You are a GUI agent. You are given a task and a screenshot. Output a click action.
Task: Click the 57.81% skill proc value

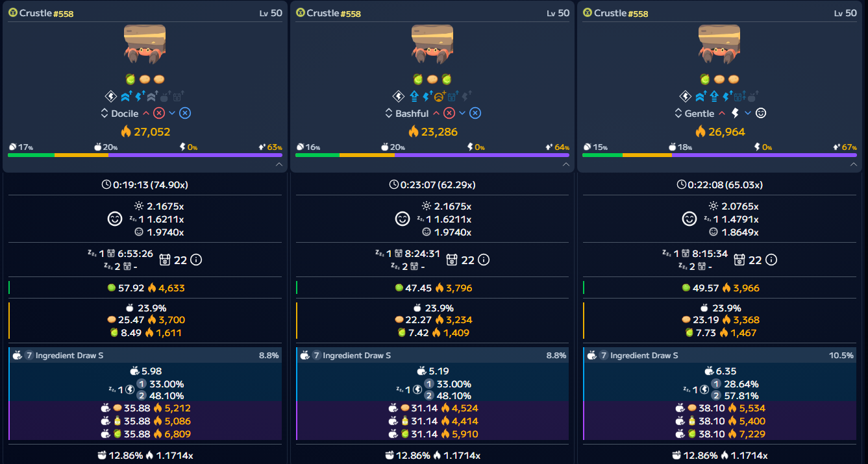click(741, 396)
